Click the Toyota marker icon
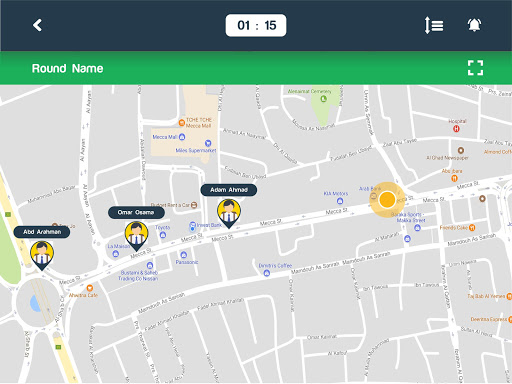The image size is (512, 384). (163, 235)
